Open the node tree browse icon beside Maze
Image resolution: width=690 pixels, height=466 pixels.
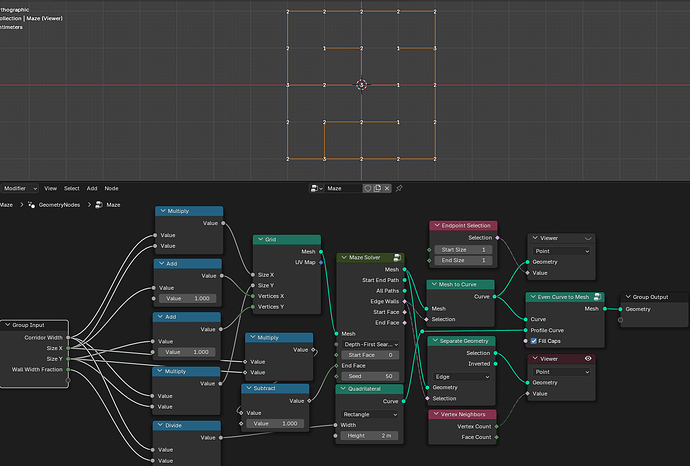click(x=316, y=188)
